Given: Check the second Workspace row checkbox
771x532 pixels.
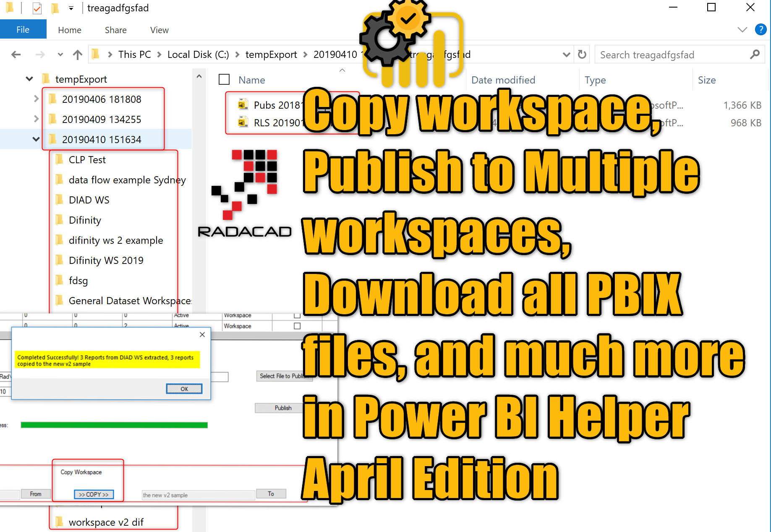Looking at the screenshot, I should click(x=297, y=326).
